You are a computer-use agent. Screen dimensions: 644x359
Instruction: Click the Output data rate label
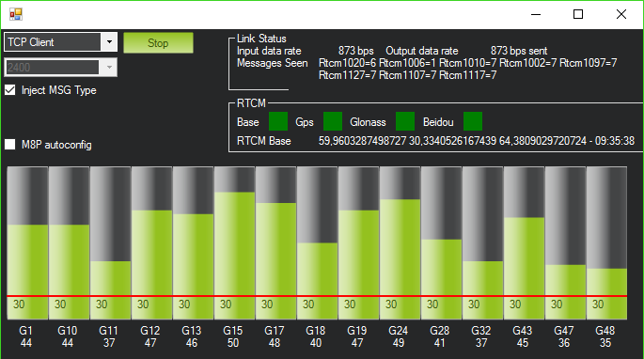click(422, 51)
